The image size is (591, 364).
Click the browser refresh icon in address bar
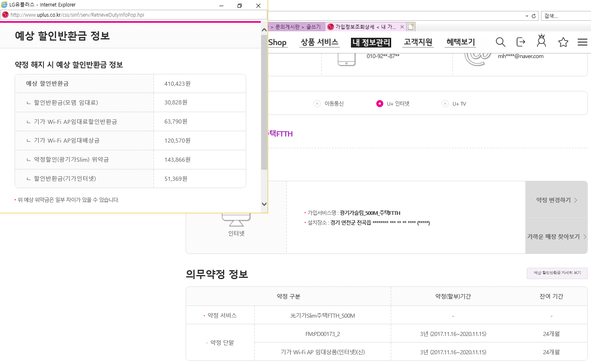coord(534,16)
